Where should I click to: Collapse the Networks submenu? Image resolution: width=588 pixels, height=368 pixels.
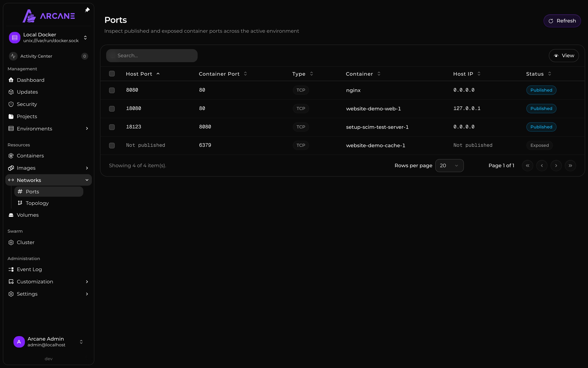click(x=87, y=180)
